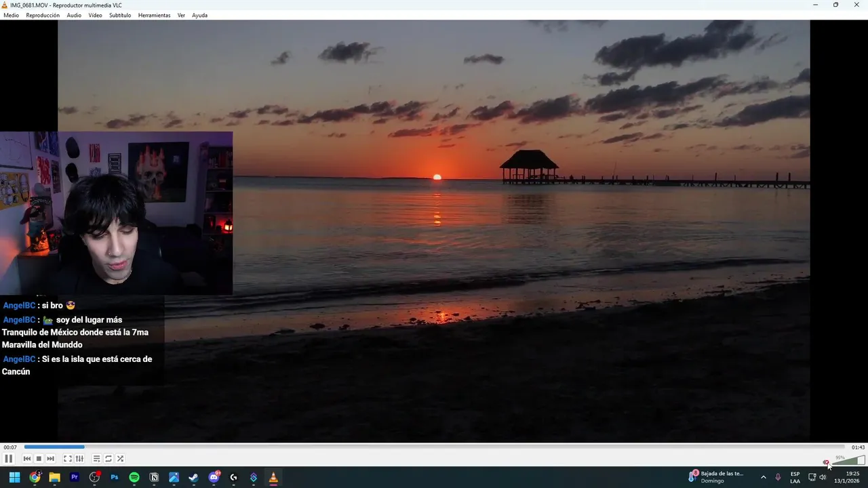This screenshot has width=868, height=488.
Task: Open Discord from the taskbar
Action: pos(214,477)
